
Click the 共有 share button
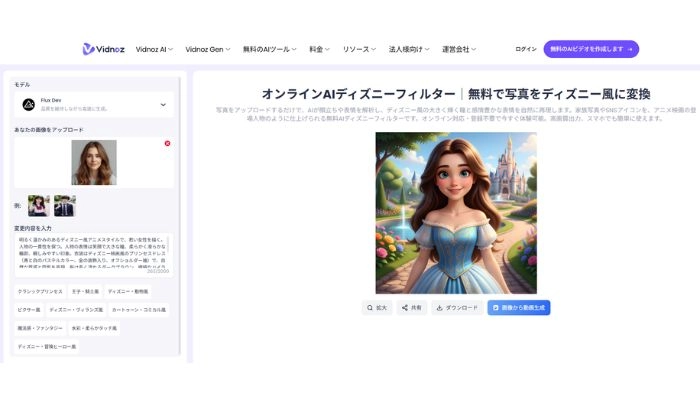[412, 308]
